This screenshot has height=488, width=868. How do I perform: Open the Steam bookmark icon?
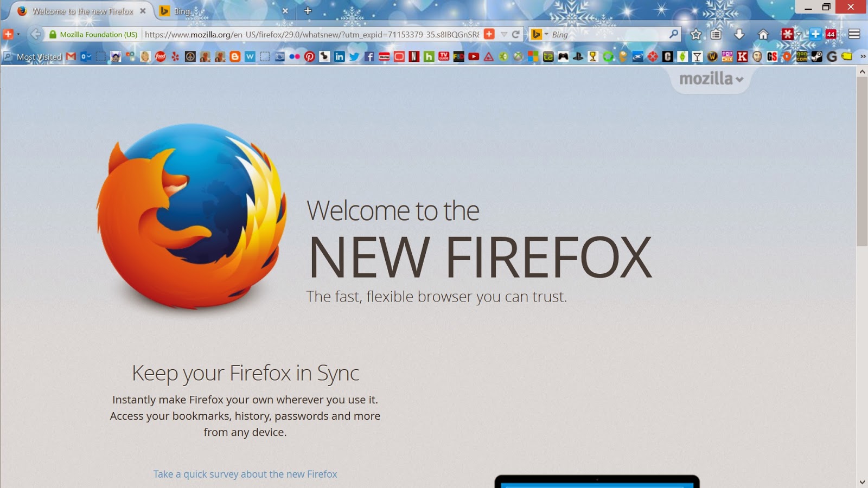click(817, 56)
